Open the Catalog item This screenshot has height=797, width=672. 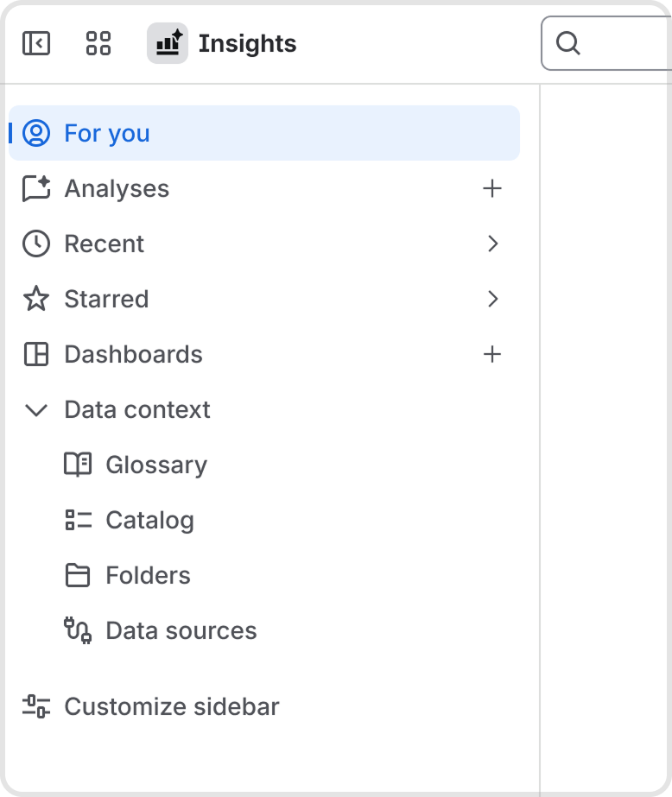[x=150, y=521]
